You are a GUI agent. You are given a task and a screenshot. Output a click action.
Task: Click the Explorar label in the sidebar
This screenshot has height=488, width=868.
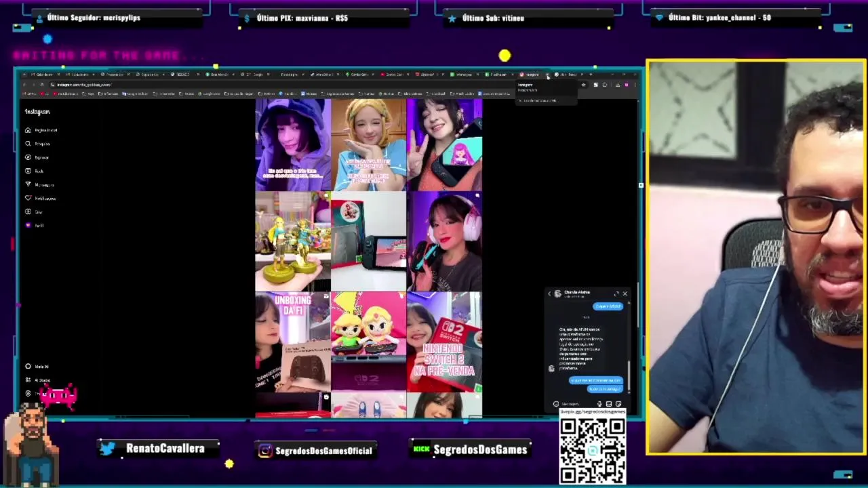[x=41, y=157]
